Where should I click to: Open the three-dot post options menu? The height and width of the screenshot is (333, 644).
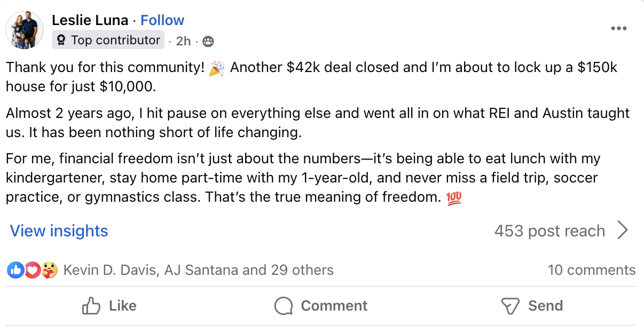click(x=618, y=28)
